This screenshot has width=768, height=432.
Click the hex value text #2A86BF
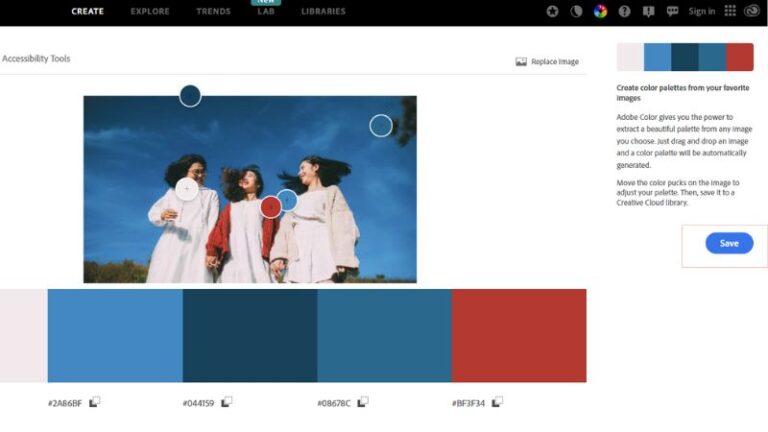click(65, 403)
